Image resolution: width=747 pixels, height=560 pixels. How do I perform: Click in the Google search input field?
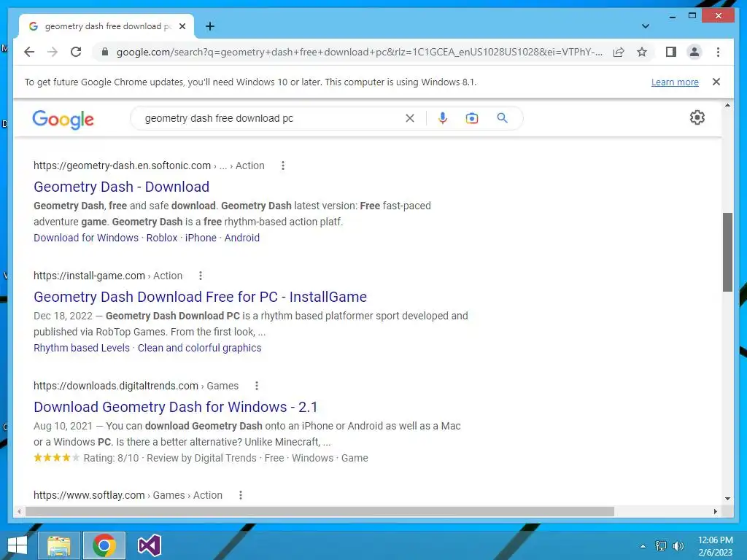271,118
